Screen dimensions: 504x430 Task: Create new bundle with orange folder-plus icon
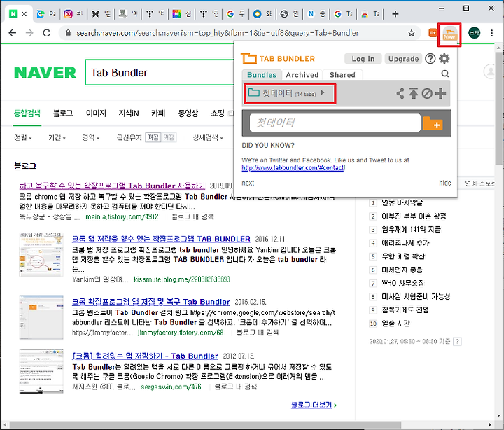(x=433, y=123)
